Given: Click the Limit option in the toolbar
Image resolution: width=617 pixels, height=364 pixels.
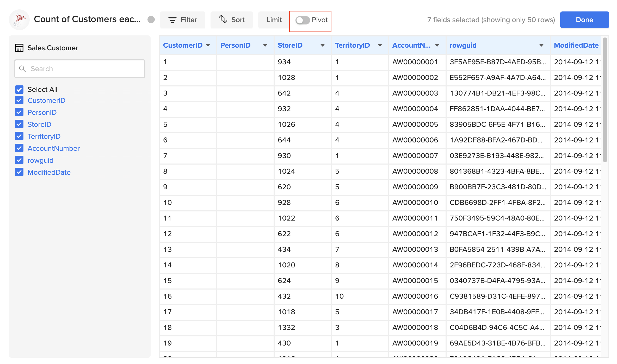Looking at the screenshot, I should [x=274, y=20].
